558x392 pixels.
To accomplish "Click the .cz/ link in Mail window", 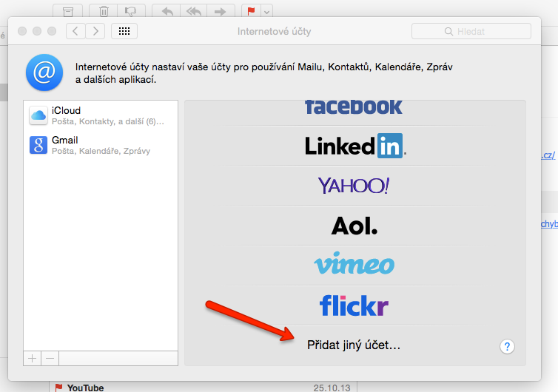I will 548,155.
